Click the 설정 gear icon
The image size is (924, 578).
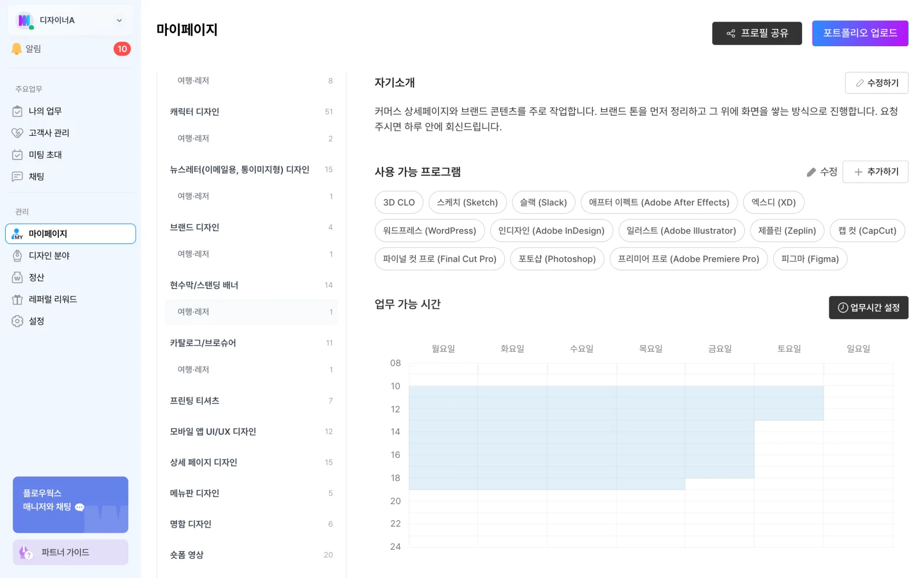tap(17, 321)
